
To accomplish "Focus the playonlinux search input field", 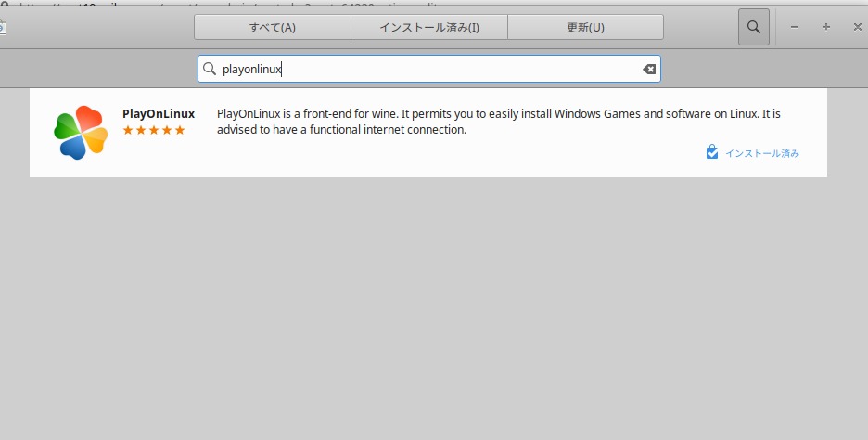I will click(x=429, y=69).
